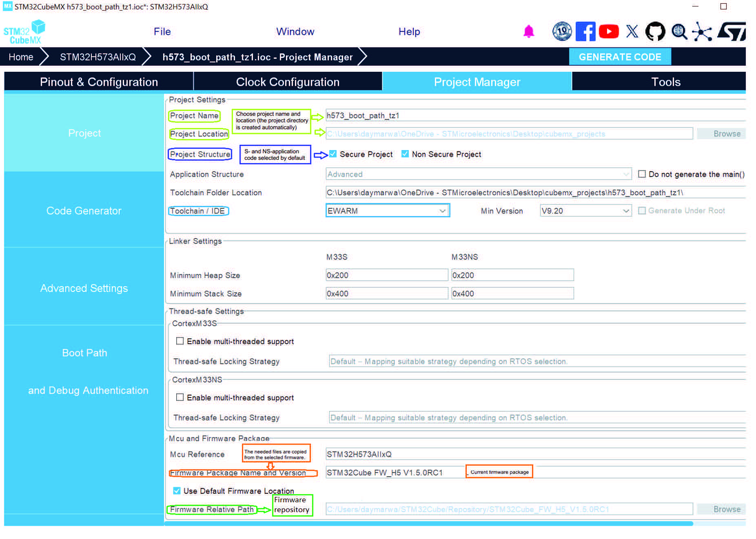Click the Project Name input field
This screenshot has height=539, width=756.
coord(536,115)
